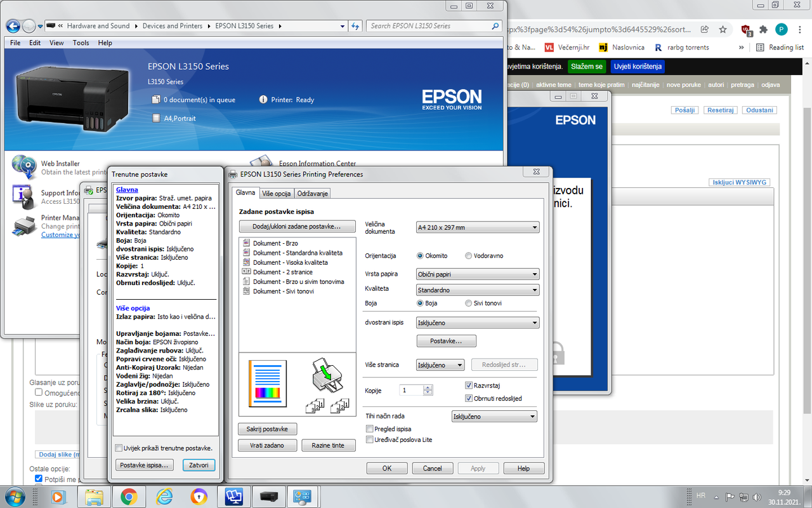
Task: Select Boja color option
Action: (x=427, y=304)
